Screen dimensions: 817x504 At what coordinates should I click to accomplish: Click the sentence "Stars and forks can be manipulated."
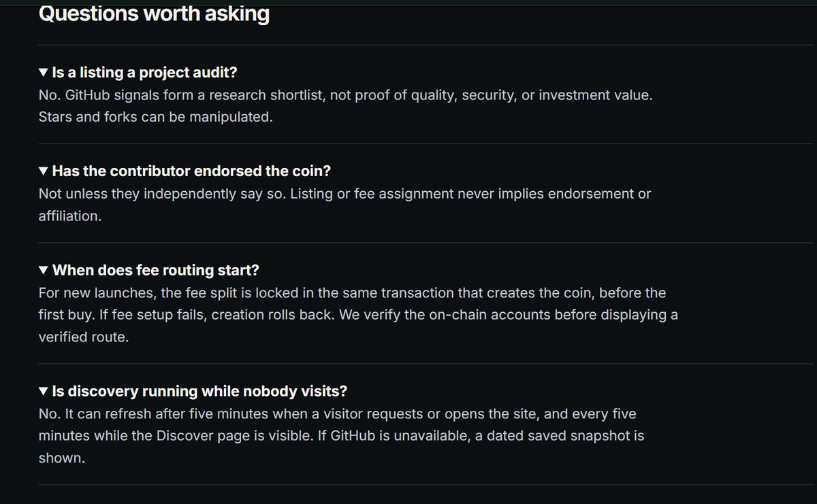click(x=156, y=116)
